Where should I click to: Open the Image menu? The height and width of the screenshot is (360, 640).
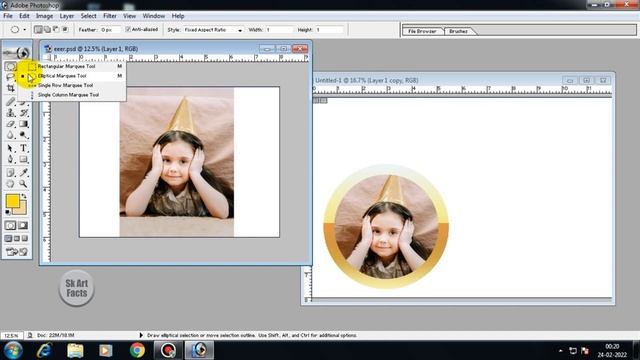pyautogui.click(x=44, y=16)
